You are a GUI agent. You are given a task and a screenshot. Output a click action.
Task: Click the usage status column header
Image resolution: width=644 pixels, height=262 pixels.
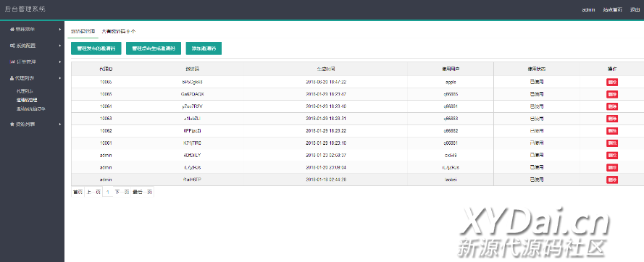pos(536,69)
